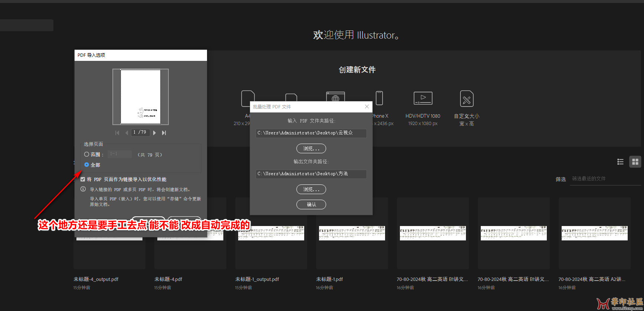Click the PDF page preview thumbnail

141,97
